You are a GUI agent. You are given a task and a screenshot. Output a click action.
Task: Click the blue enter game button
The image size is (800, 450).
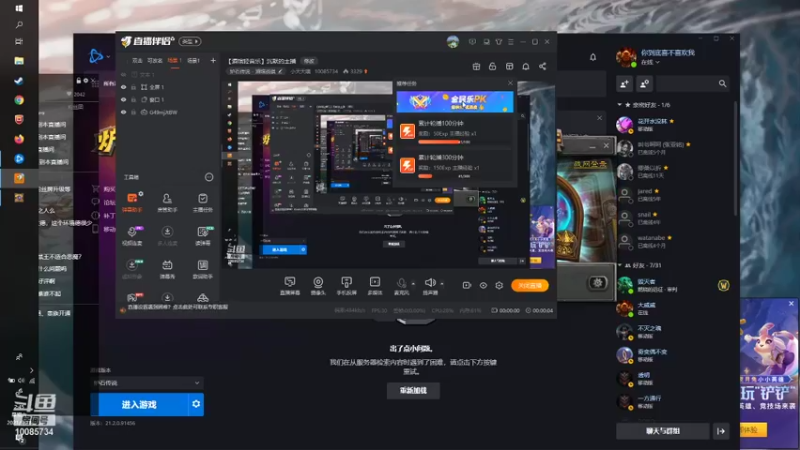(x=139, y=404)
